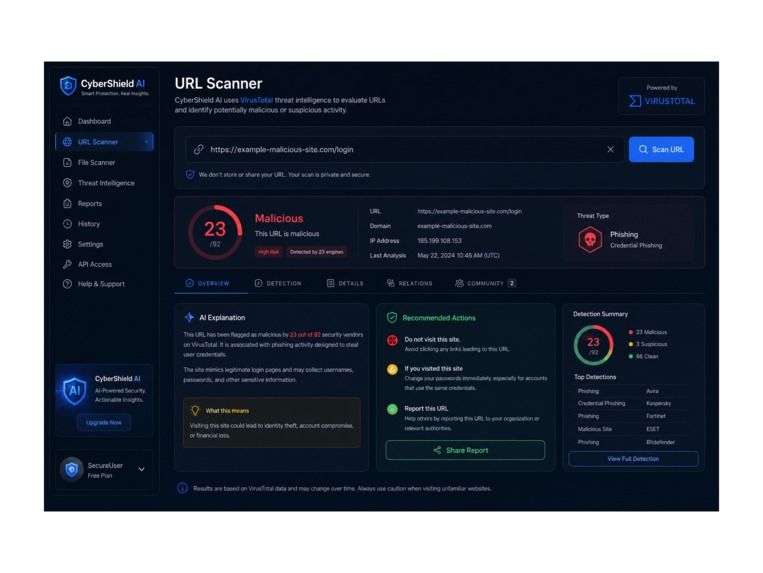Click the green Report this URL icon
Viewport: 763px width, 573px height.
(x=392, y=409)
